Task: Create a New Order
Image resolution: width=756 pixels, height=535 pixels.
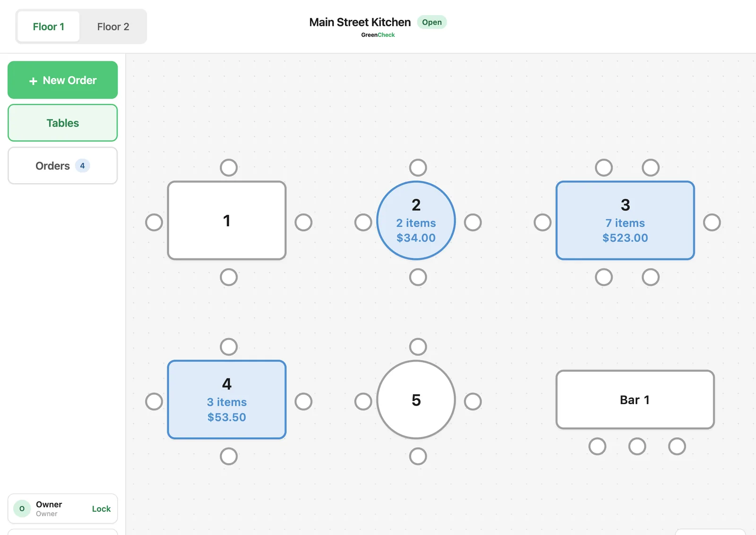Action: coord(62,80)
